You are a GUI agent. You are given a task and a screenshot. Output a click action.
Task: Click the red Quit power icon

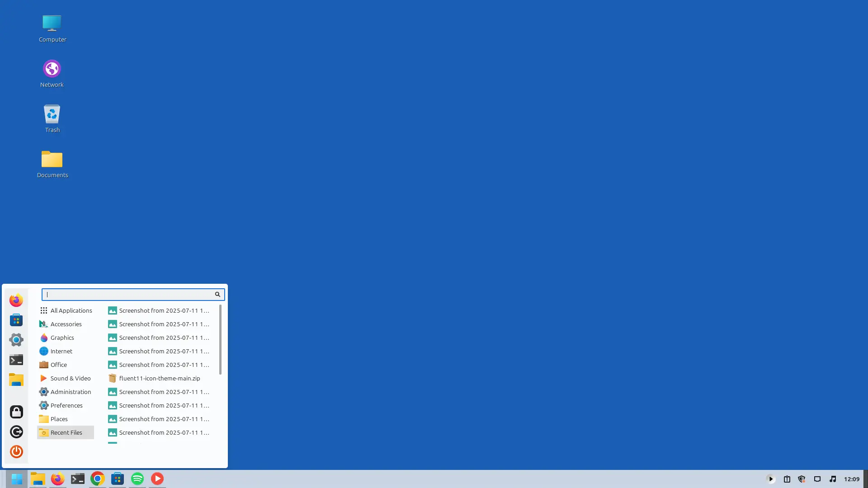[x=16, y=452]
